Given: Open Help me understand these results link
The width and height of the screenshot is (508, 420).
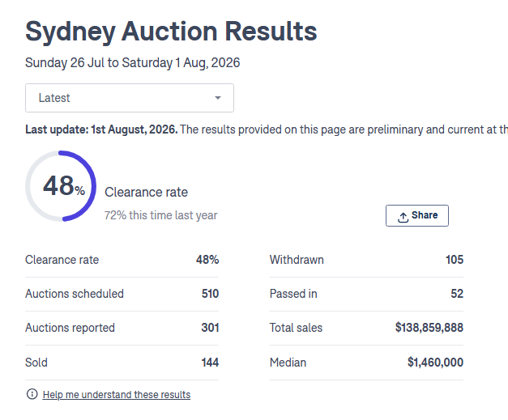Looking at the screenshot, I should [117, 395].
